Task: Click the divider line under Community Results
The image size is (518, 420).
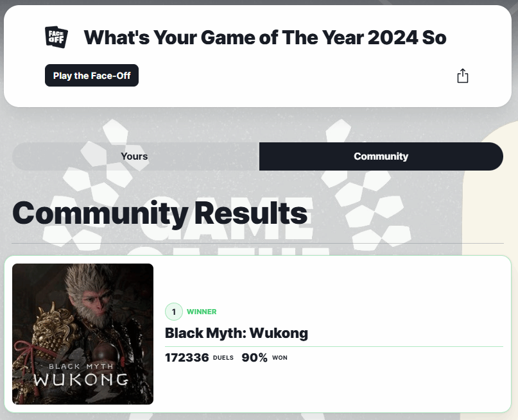Action: pos(257,244)
